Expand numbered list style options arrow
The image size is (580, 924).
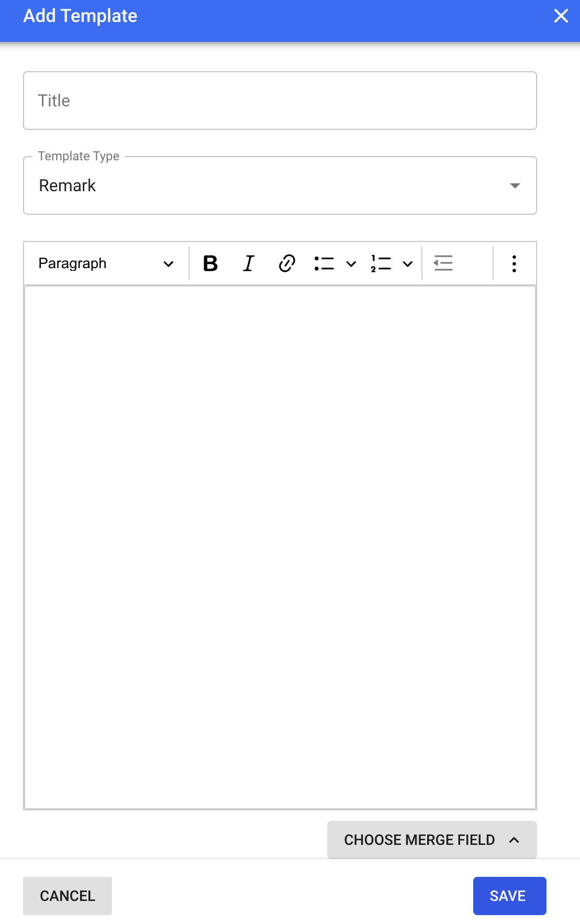point(408,264)
